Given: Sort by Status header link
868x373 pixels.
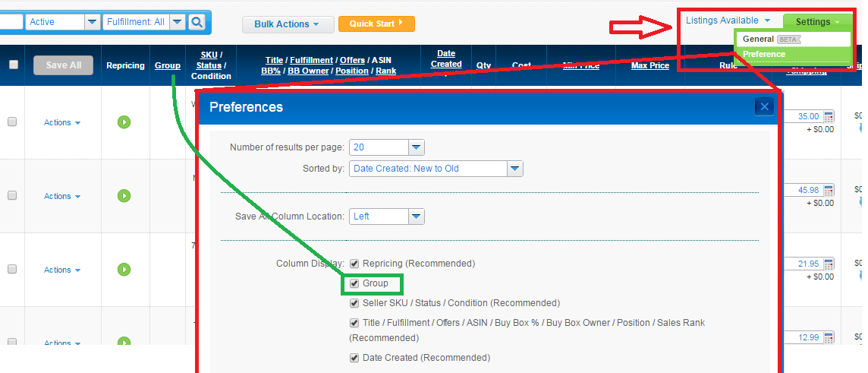Looking at the screenshot, I should (x=209, y=65).
